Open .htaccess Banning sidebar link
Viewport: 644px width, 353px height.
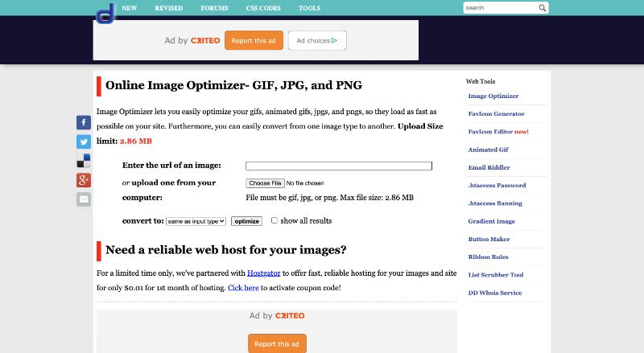coord(495,203)
